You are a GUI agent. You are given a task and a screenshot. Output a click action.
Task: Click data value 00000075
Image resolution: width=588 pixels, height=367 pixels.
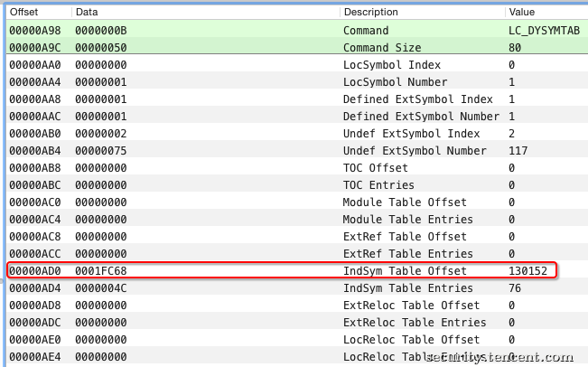pos(100,151)
